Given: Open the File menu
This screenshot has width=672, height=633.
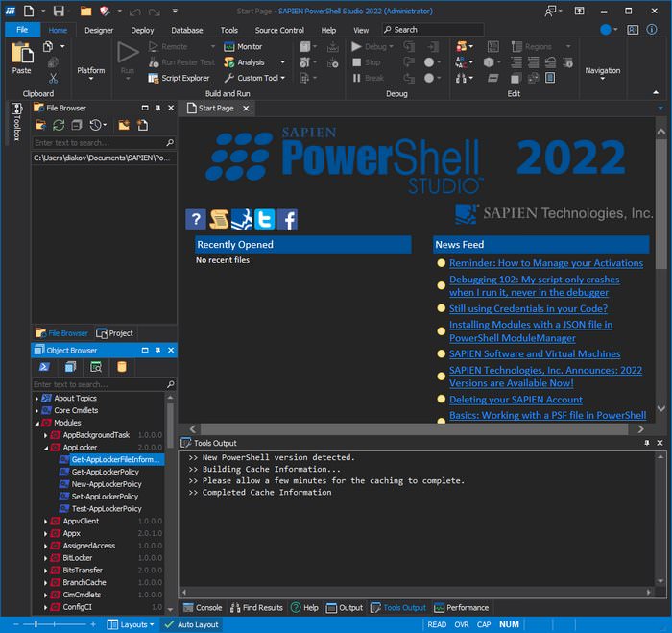Looking at the screenshot, I should pos(22,30).
